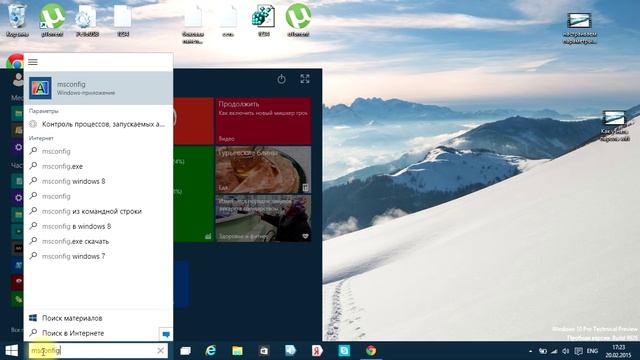Open the volume control in the tray
This screenshot has width=640, height=360.
(x=565, y=351)
